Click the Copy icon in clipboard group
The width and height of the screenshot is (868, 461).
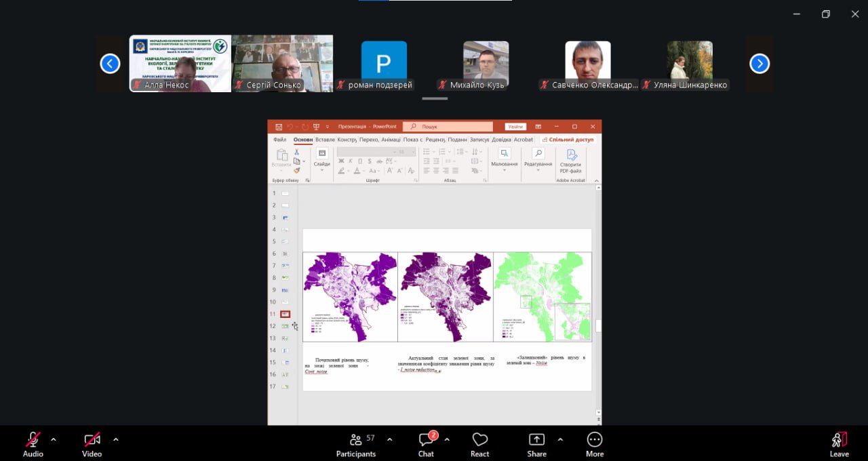tap(296, 161)
